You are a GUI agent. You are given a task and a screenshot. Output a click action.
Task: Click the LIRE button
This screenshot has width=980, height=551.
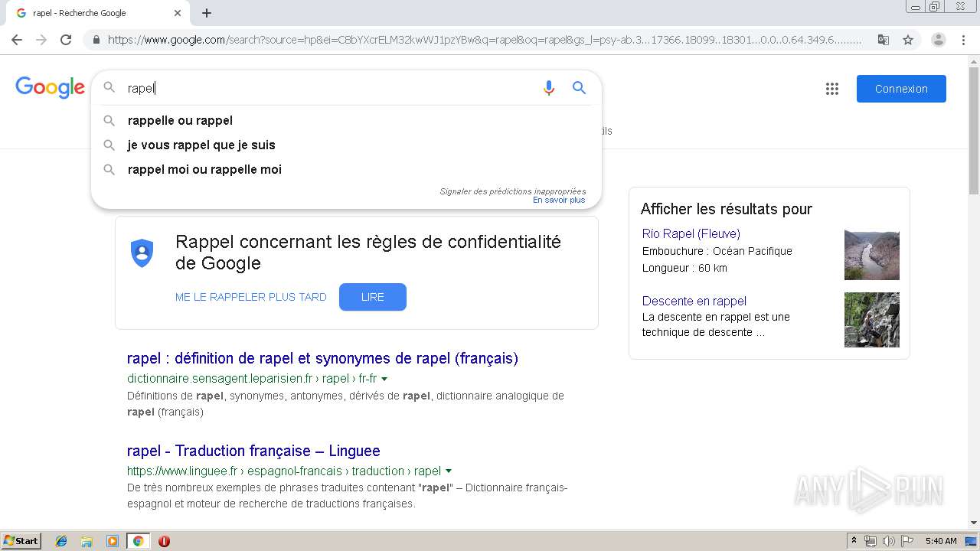(x=373, y=297)
